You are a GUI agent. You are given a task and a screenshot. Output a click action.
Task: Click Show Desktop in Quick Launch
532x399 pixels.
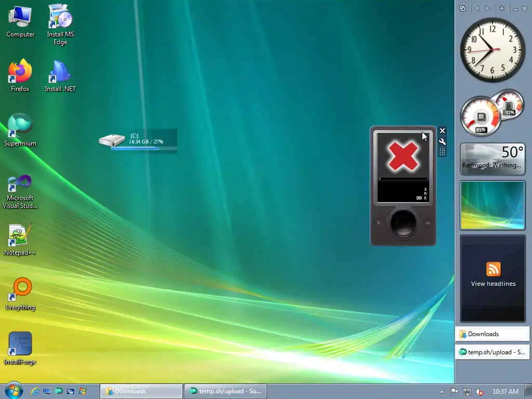[47, 391]
